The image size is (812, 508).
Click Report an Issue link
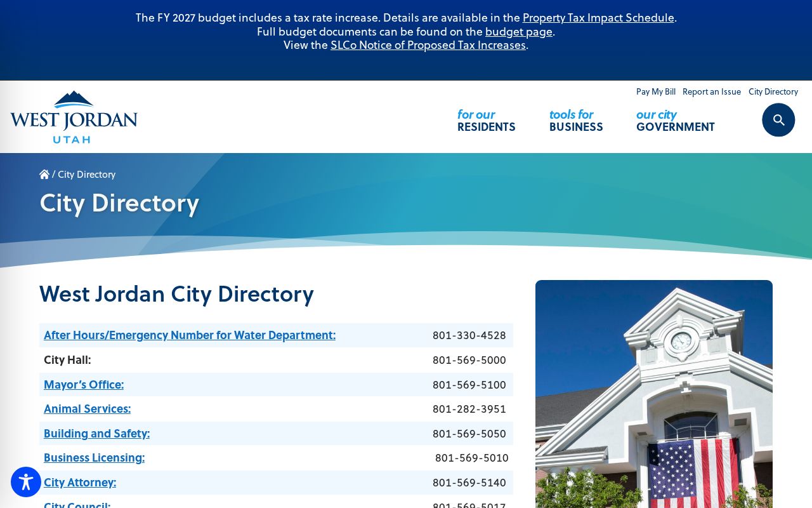[x=712, y=91]
